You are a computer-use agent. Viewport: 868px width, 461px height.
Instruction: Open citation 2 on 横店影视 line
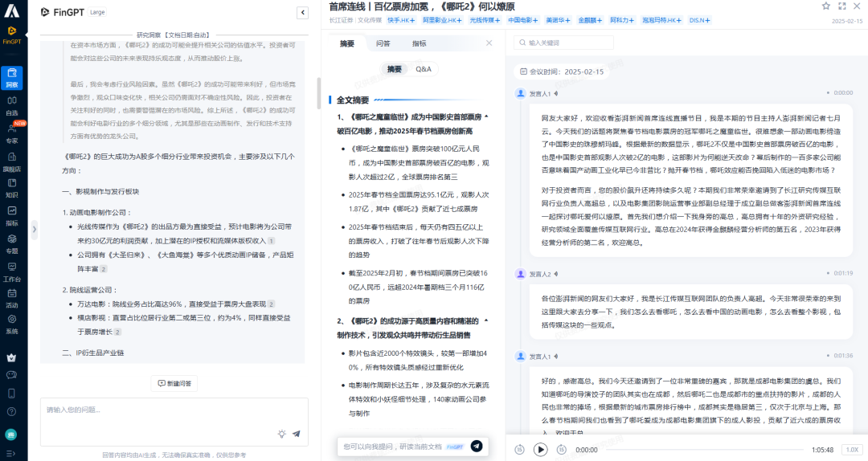(118, 332)
